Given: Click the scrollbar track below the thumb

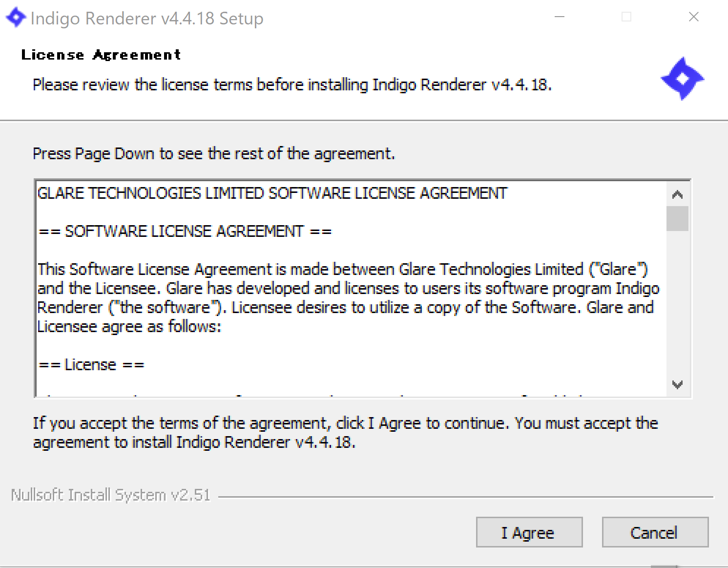Looking at the screenshot, I should [x=677, y=302].
